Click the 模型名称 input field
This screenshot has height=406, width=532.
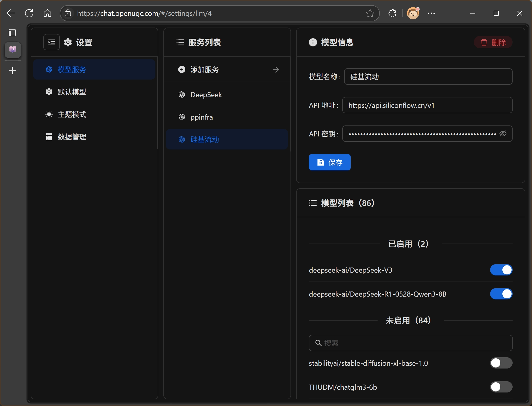click(x=428, y=77)
